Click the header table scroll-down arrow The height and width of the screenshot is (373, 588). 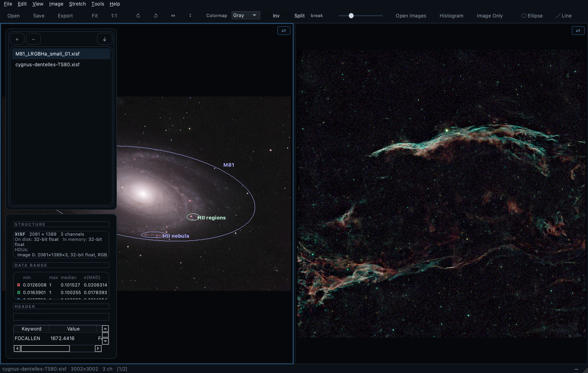pos(105,341)
